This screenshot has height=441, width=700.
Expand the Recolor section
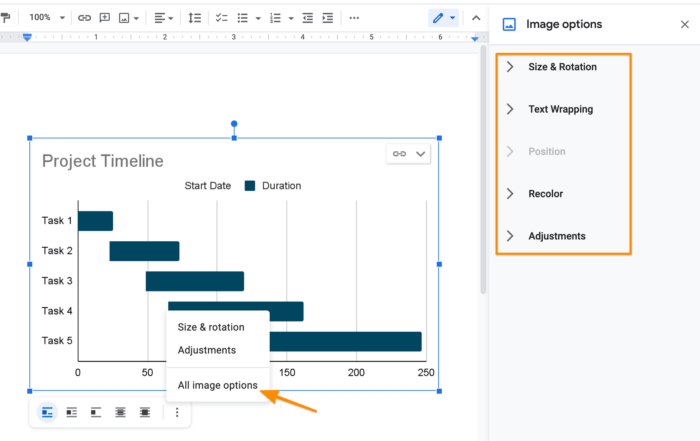click(x=545, y=194)
